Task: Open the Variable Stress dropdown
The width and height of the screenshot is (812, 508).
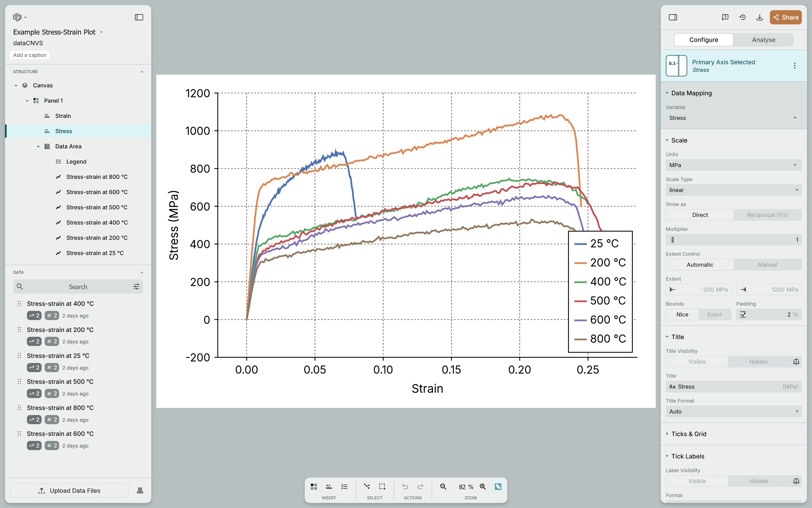Action: point(734,118)
